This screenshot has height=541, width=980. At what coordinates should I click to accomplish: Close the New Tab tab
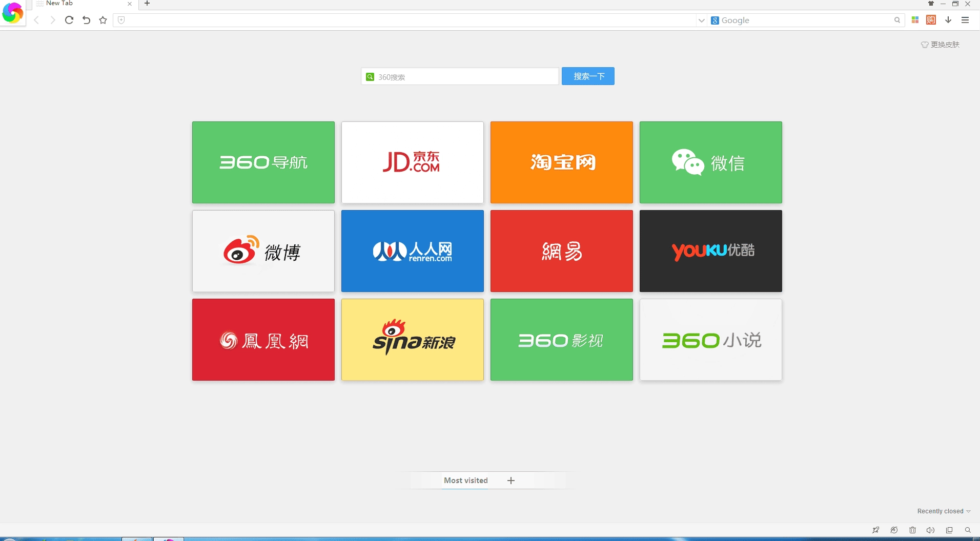[130, 4]
